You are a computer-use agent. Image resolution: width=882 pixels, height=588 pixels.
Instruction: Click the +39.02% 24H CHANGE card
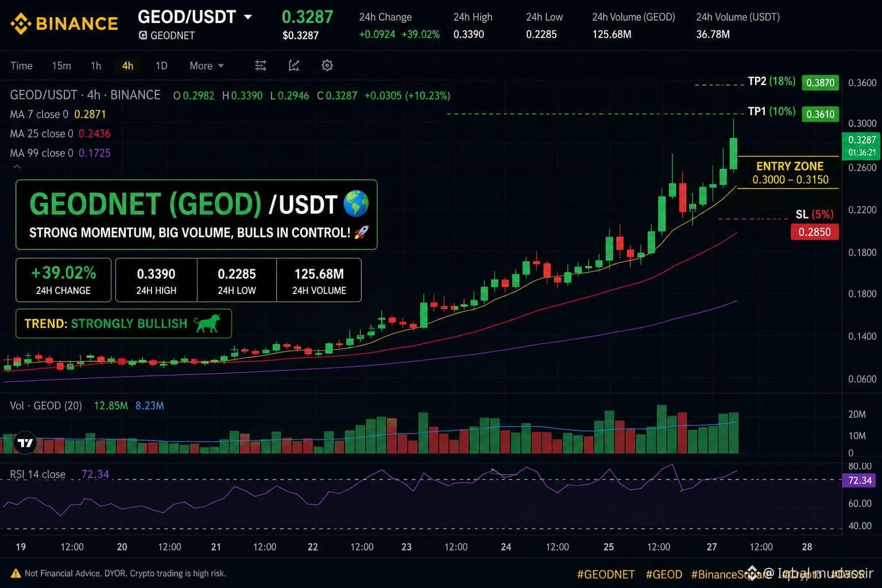pos(63,280)
